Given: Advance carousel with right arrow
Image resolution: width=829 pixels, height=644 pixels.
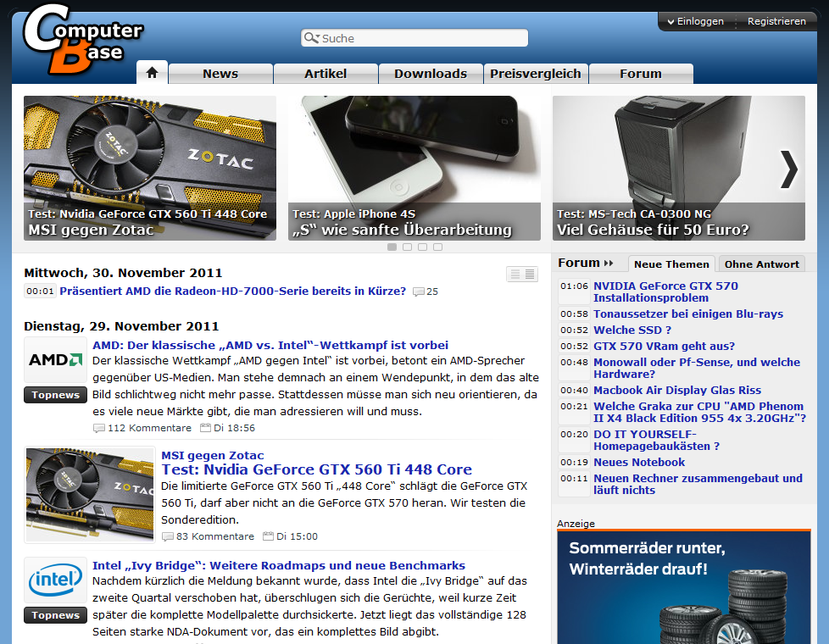Looking at the screenshot, I should click(788, 169).
